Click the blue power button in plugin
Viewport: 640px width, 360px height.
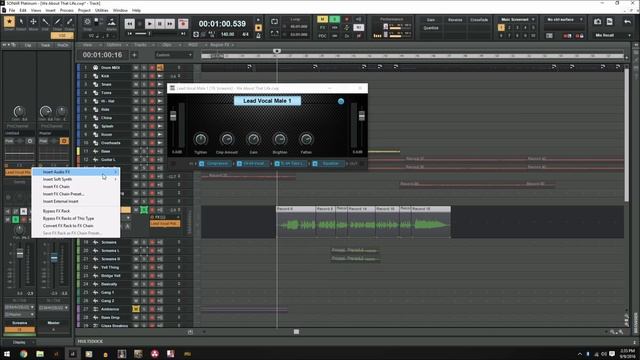click(x=341, y=101)
